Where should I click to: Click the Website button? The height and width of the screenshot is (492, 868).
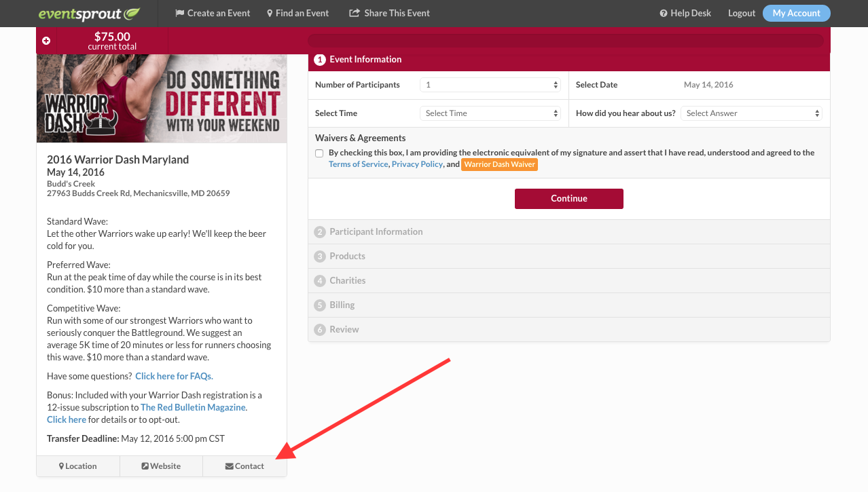(x=162, y=466)
